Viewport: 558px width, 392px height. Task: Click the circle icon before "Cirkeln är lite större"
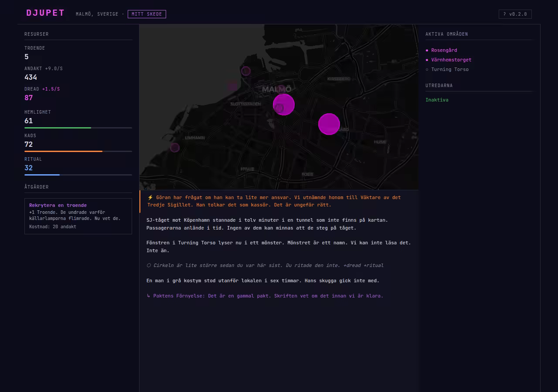point(149,265)
